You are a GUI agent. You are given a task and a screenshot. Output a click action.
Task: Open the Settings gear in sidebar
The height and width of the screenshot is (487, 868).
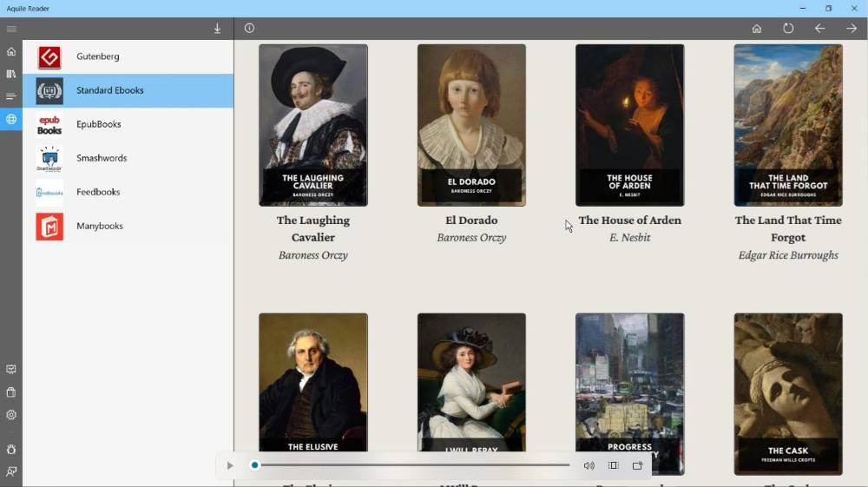click(11, 415)
